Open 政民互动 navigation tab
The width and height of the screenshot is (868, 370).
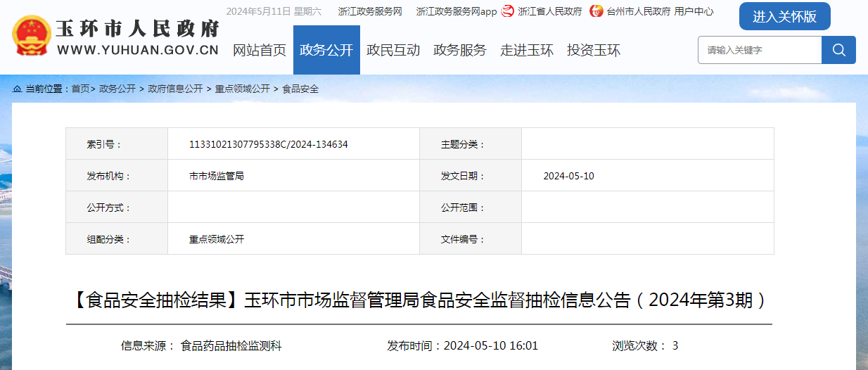(393, 50)
